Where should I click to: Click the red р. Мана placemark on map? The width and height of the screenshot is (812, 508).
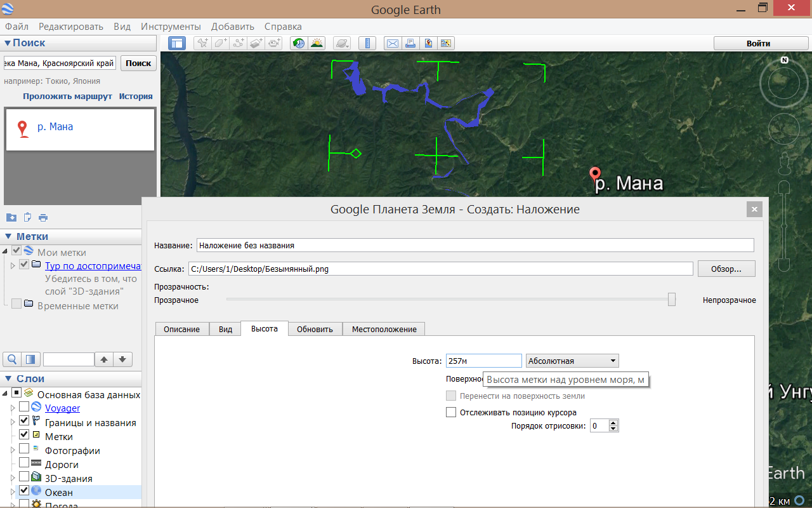pyautogui.click(x=595, y=176)
